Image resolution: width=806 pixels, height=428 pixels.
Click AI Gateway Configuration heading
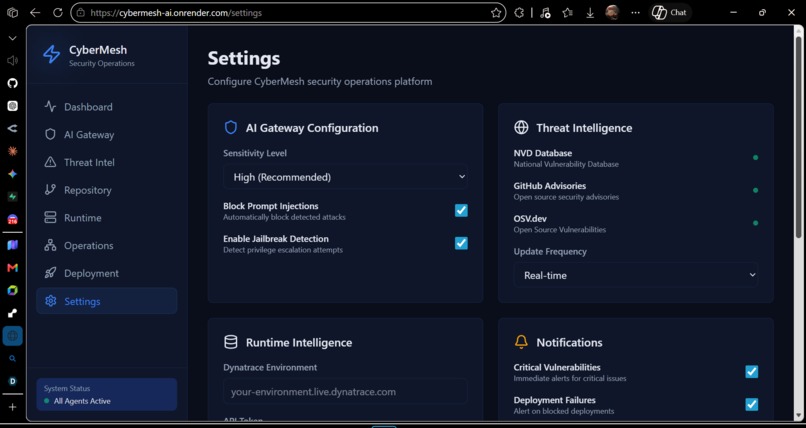pos(312,128)
